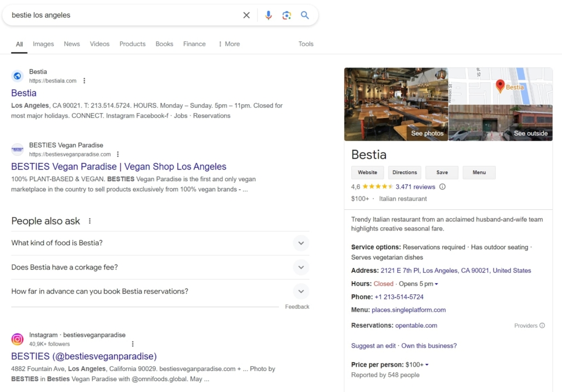The image size is (562, 392).
Task: Start a voice search with the microphone icon
Action: (268, 15)
